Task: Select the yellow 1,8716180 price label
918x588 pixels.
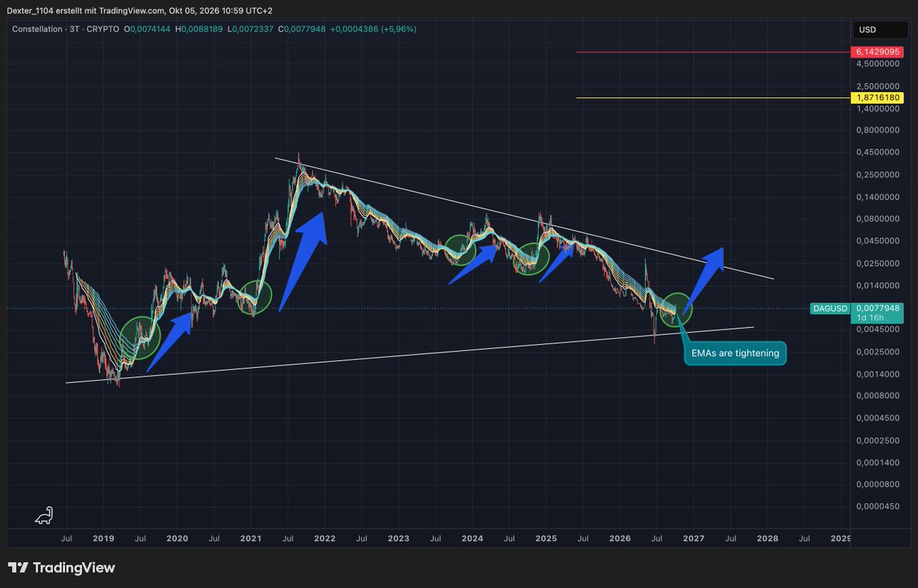Action: pyautogui.click(x=877, y=98)
